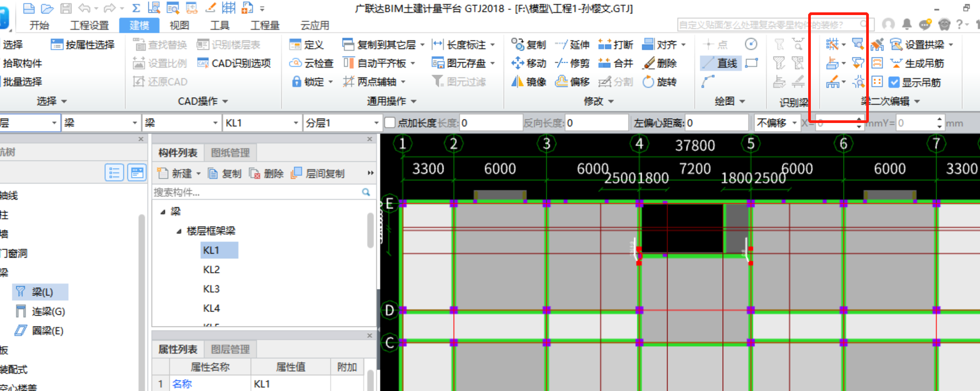The image size is (980, 391).
Task: Click the 新建 button in component list
Action: pos(179,173)
